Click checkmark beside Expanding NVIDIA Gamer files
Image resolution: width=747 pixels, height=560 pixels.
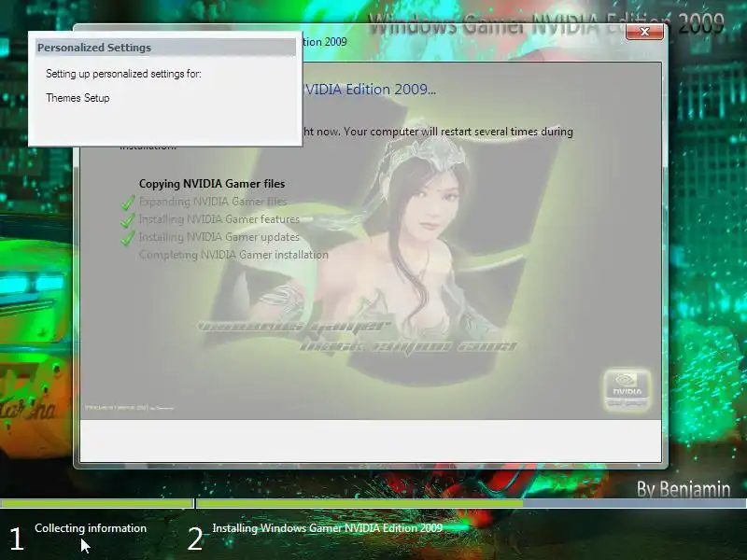pyautogui.click(x=128, y=203)
